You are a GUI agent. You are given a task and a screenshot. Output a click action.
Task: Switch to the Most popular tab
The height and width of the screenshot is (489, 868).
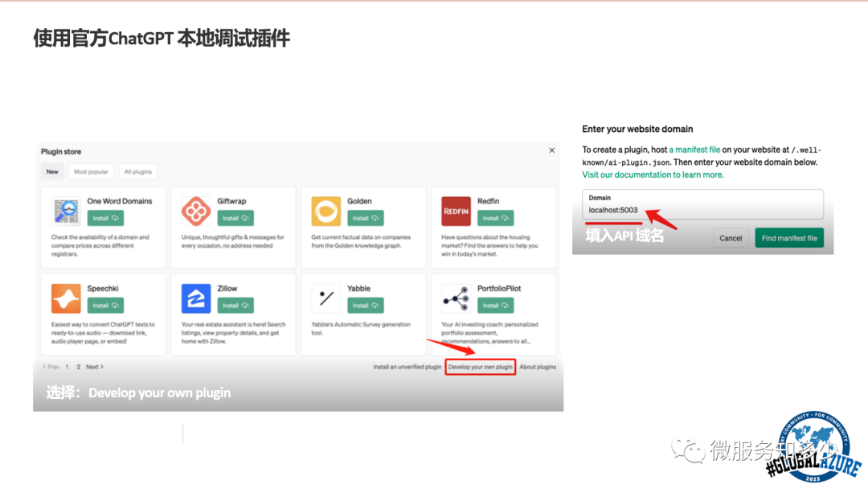pyautogui.click(x=92, y=171)
